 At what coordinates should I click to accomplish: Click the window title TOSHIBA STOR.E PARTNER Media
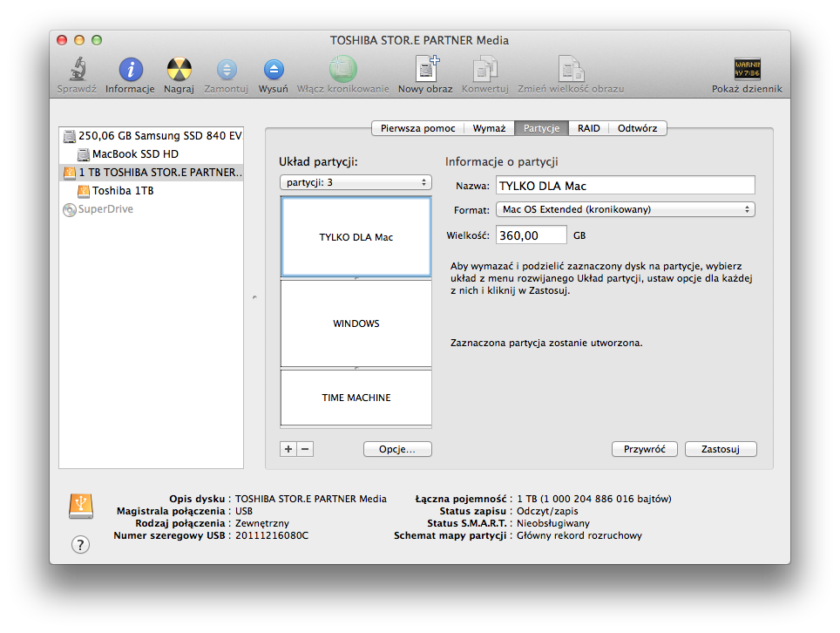point(419,40)
